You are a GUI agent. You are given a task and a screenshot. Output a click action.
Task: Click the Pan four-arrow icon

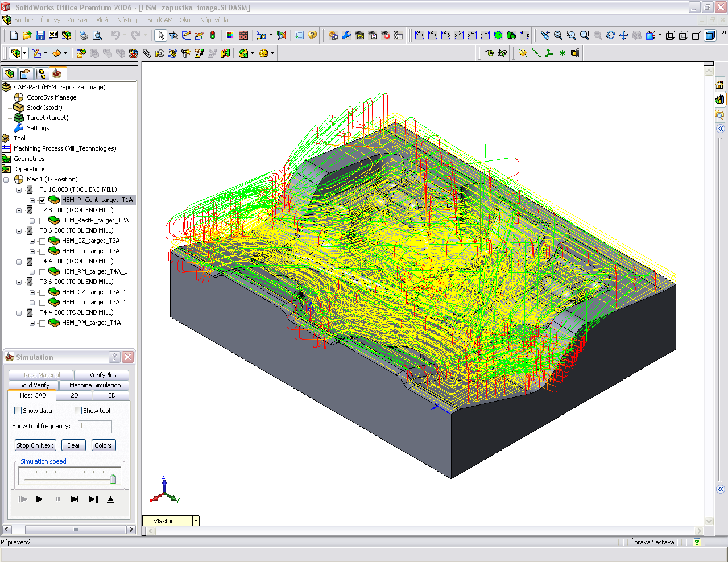point(624,35)
